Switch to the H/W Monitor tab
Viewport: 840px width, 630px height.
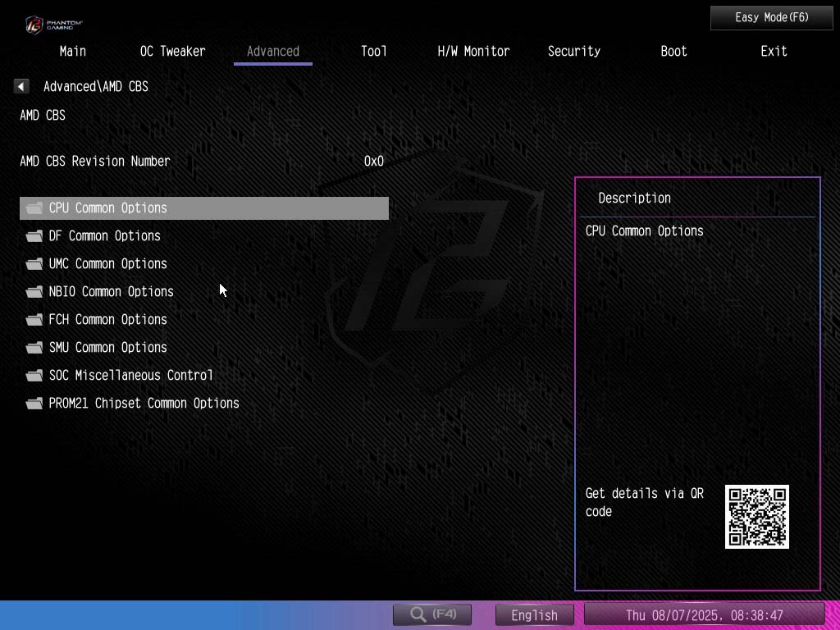pyautogui.click(x=473, y=51)
